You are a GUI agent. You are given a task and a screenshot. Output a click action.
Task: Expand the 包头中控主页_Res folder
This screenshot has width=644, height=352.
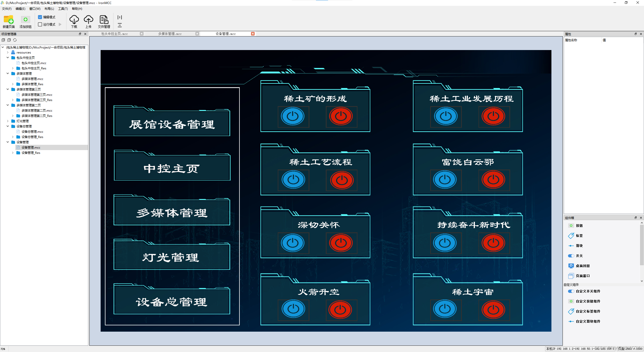click(x=13, y=68)
